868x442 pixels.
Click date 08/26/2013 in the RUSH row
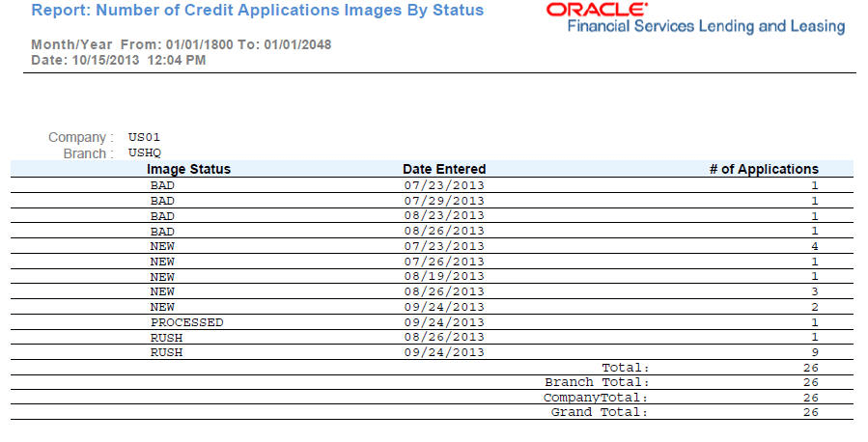[444, 337]
